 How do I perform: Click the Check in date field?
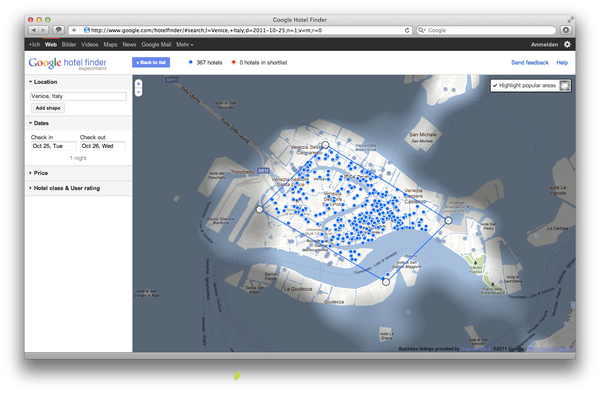pos(54,146)
